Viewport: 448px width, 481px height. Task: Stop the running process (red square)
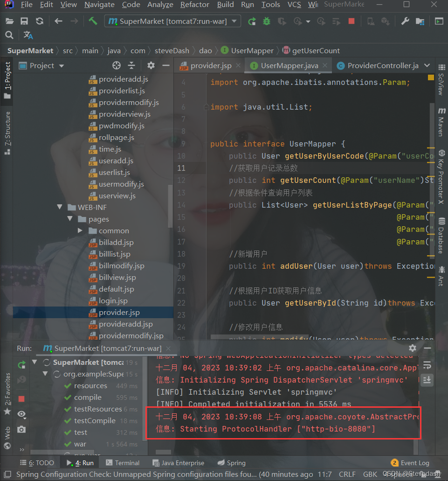[352, 21]
